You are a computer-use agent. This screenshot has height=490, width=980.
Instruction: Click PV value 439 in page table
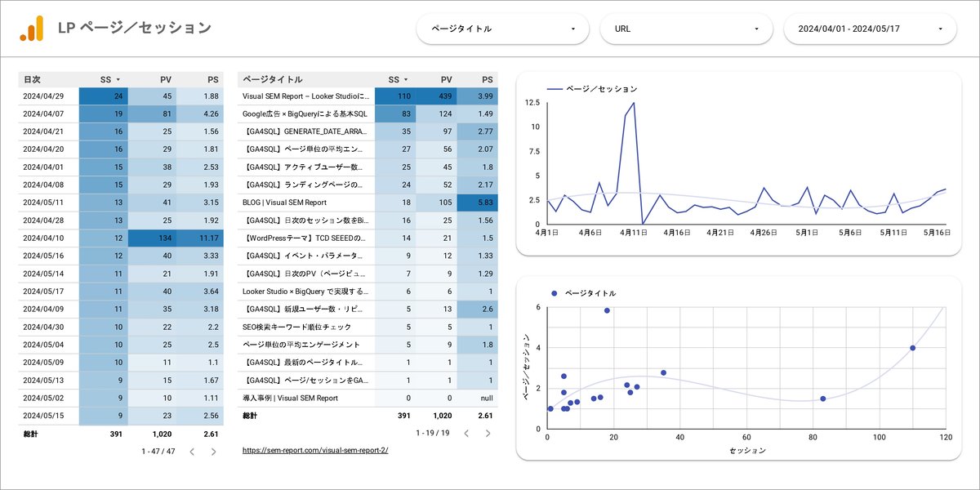point(436,96)
